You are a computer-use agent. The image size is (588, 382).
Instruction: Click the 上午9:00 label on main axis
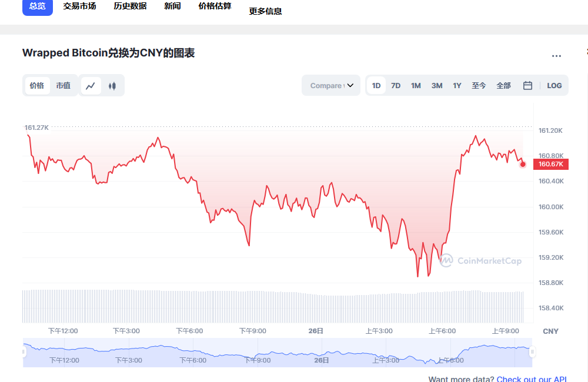[506, 331]
